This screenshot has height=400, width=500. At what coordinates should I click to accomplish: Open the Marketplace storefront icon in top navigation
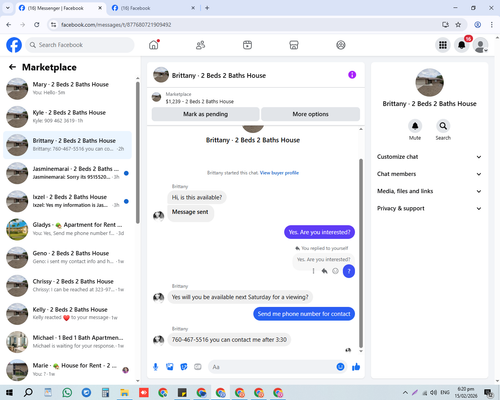(x=294, y=45)
